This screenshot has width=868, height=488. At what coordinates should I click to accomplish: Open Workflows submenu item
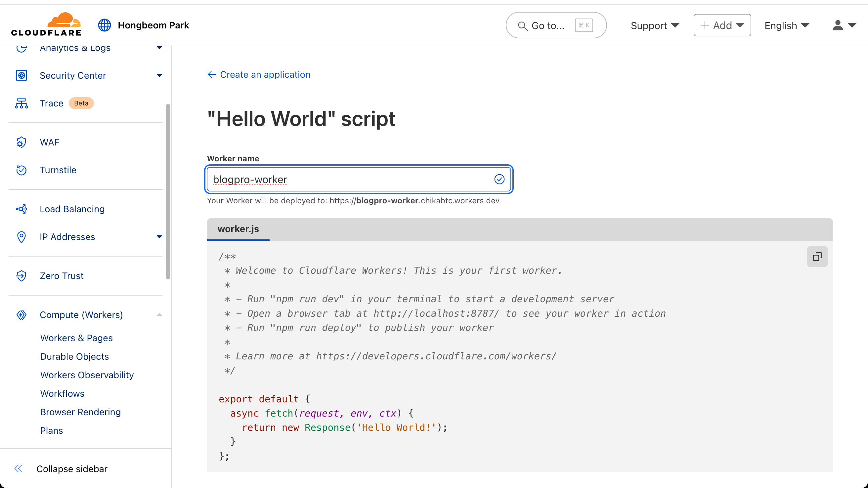click(x=62, y=393)
